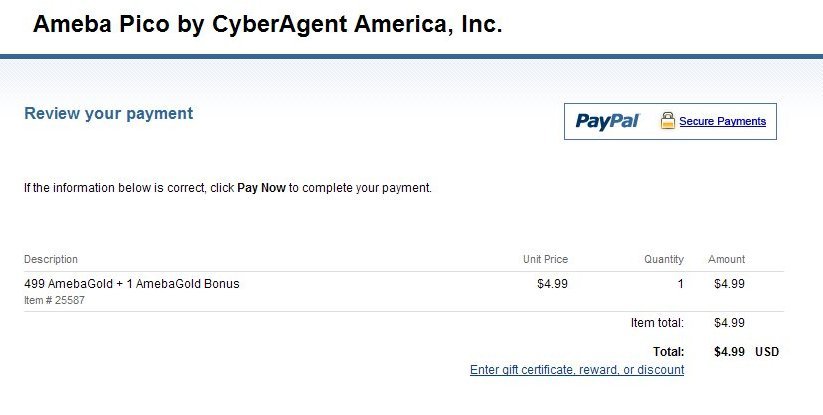This screenshot has width=823, height=415.
Task: Click the Ameba Pico by CyberAgent America heading
Action: [267, 24]
